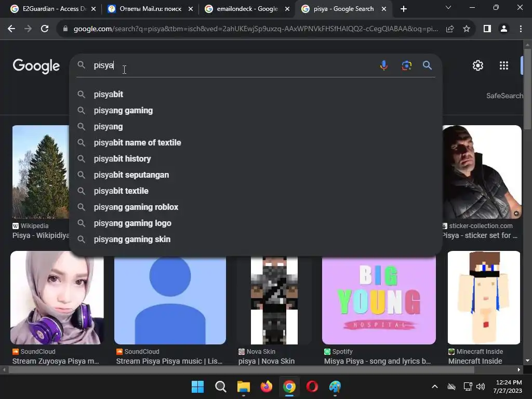Launch Opera from taskbar

(x=312, y=387)
